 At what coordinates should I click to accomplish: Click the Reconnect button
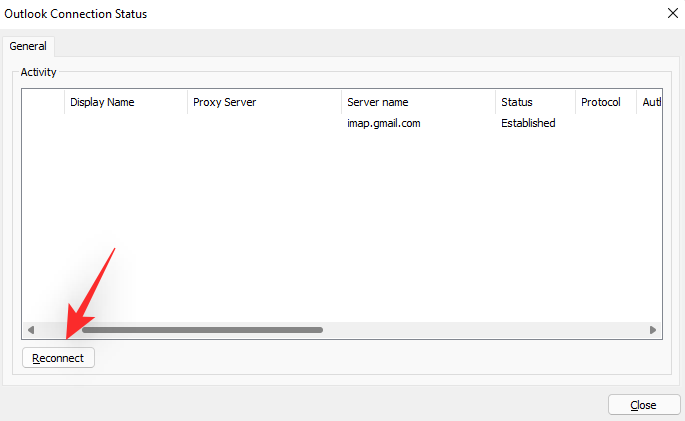pos(59,357)
